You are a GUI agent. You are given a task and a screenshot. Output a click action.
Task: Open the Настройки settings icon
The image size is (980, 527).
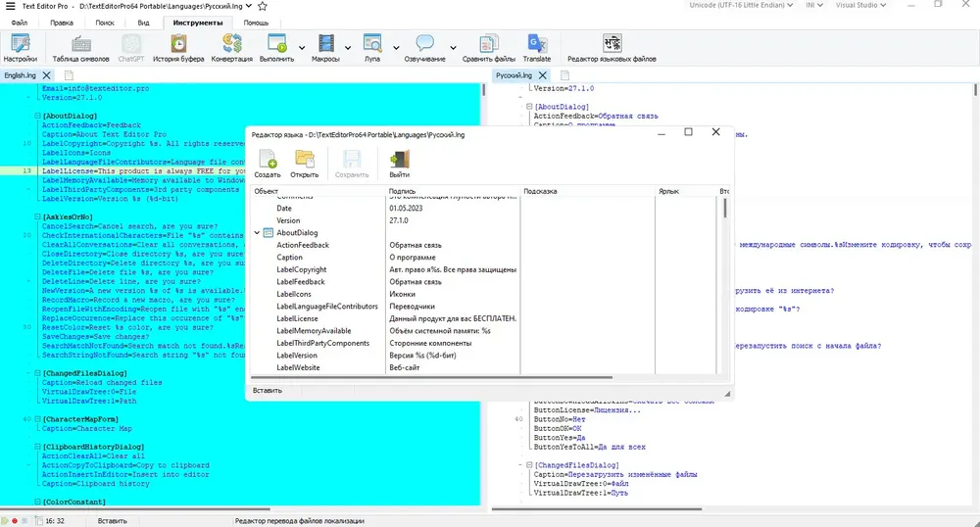pyautogui.click(x=20, y=48)
